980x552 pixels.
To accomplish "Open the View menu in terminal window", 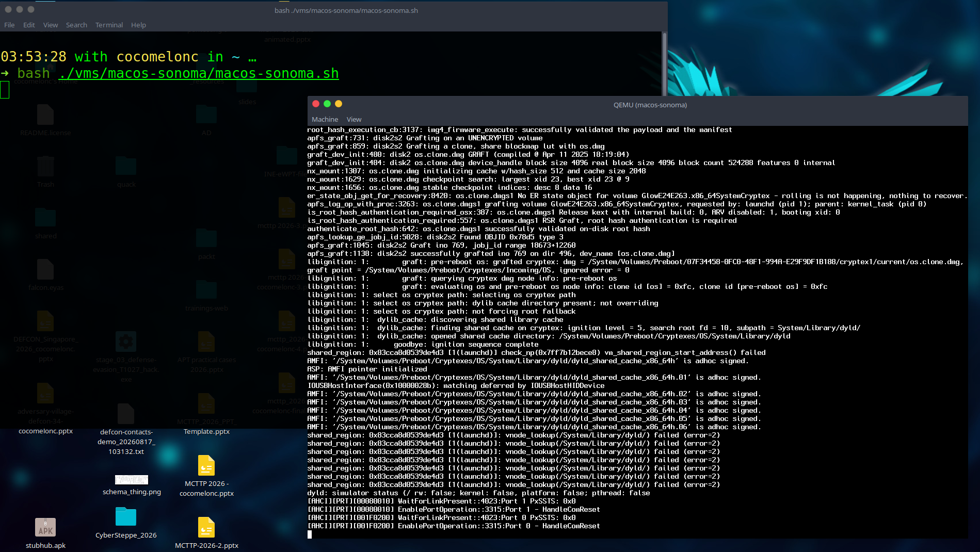I will (51, 25).
